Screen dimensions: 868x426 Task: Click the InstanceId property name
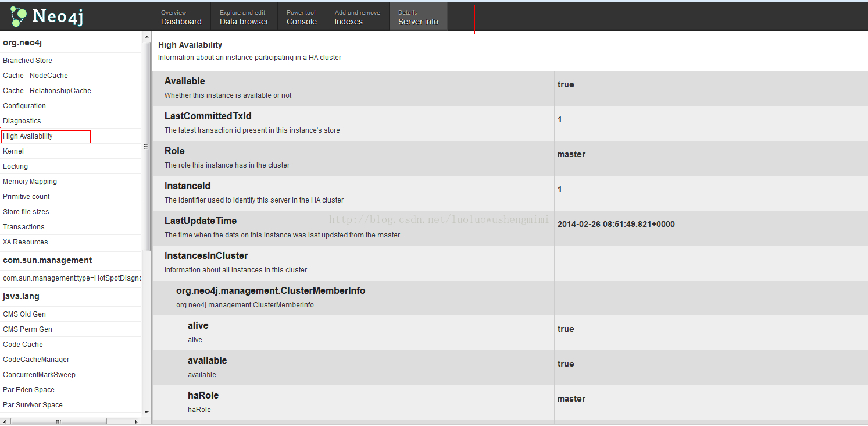pos(187,186)
